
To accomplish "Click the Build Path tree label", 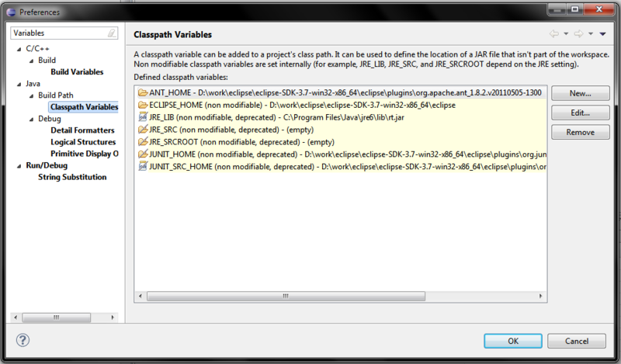I will [56, 95].
